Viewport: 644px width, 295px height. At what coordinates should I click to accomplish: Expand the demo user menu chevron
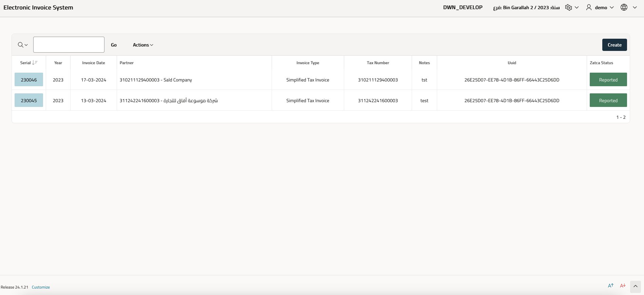612,7
